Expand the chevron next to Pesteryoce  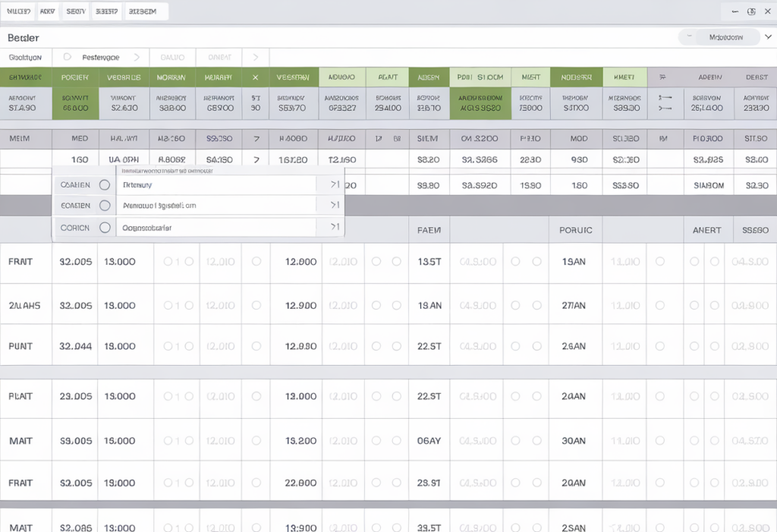[137, 57]
